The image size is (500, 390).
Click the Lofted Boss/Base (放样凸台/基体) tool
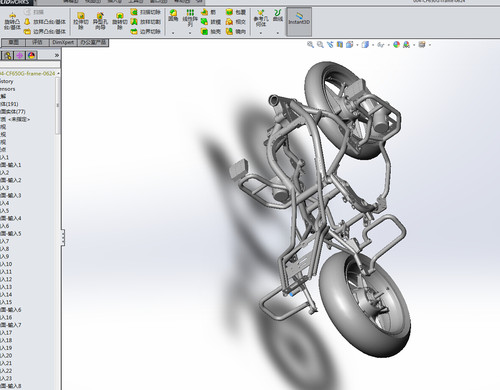[45, 22]
